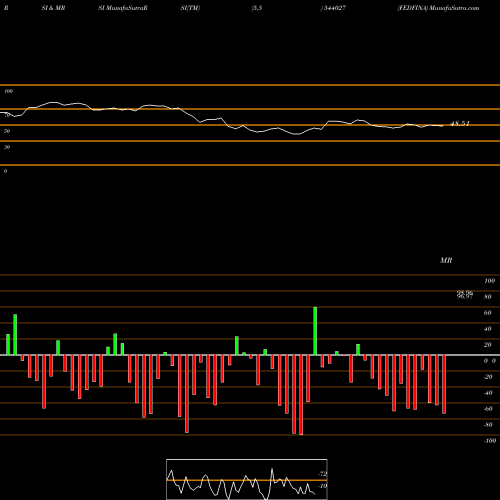Click the MR axis label '20' on right
Viewport: 500px width, 500px height.
[x=487, y=345]
